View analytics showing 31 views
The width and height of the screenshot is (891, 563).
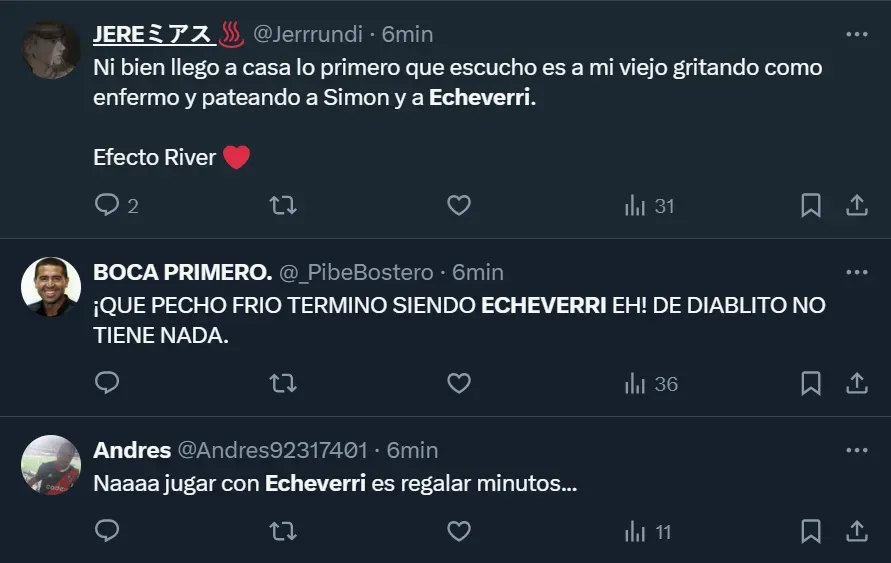coord(649,206)
